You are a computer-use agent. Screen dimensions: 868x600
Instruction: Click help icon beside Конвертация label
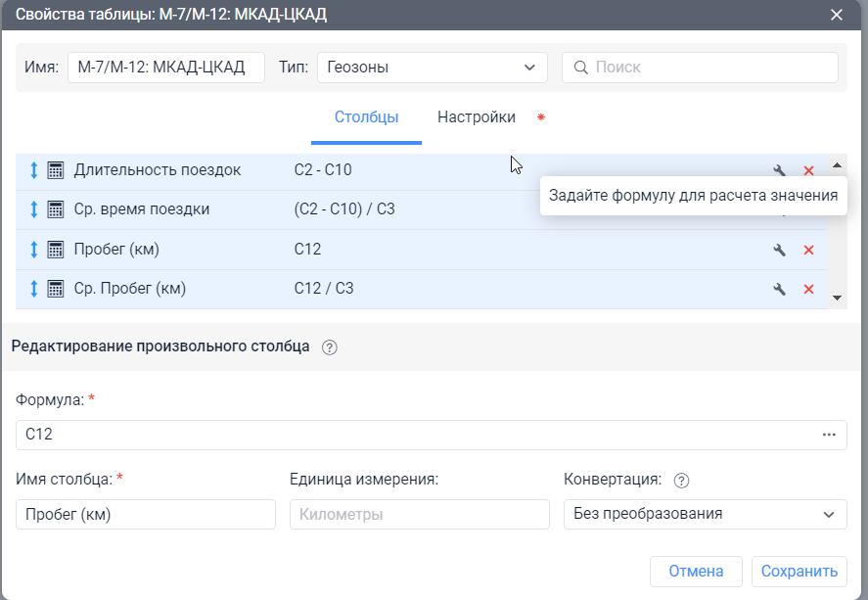(682, 480)
